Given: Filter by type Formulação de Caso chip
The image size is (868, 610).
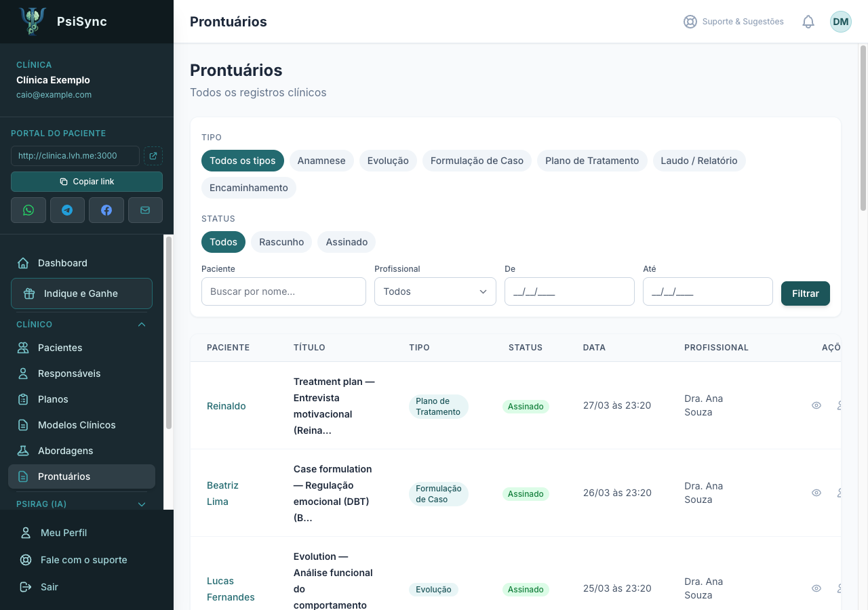Looking at the screenshot, I should [x=477, y=161].
